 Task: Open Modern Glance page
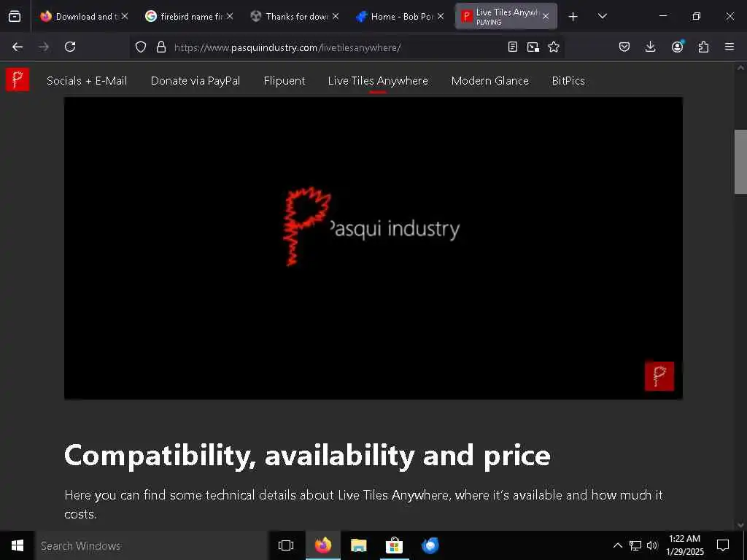pos(489,80)
